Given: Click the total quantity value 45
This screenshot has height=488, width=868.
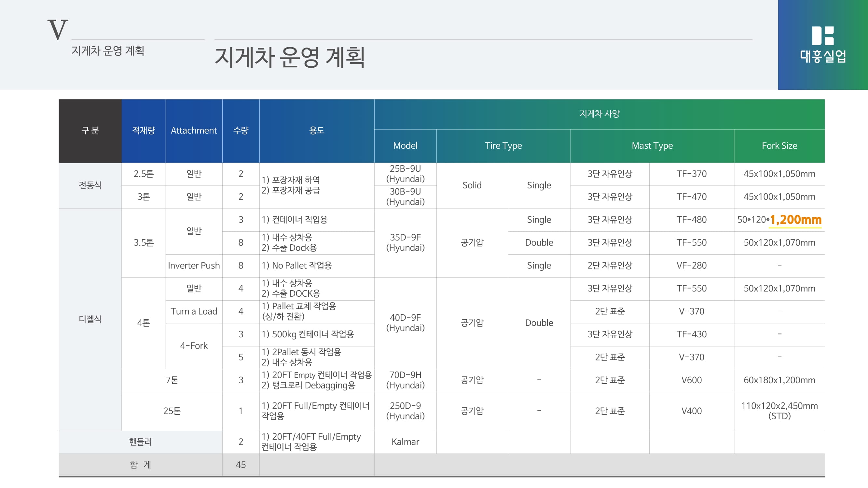Looking at the screenshot, I should click(x=241, y=465).
